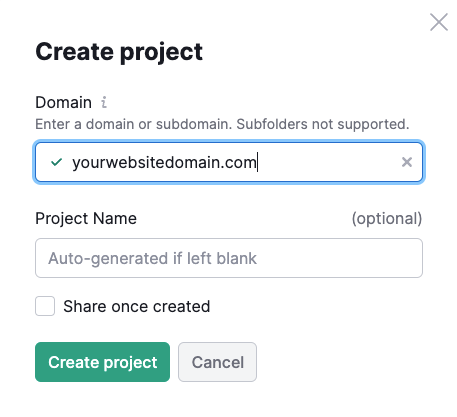Dismiss the dialog using the top-right X
The image size is (457, 417).
click(x=439, y=22)
